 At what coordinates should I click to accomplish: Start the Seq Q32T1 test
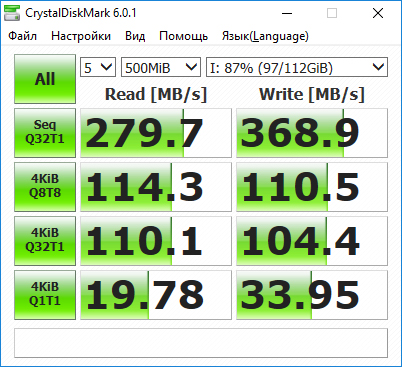[45, 133]
